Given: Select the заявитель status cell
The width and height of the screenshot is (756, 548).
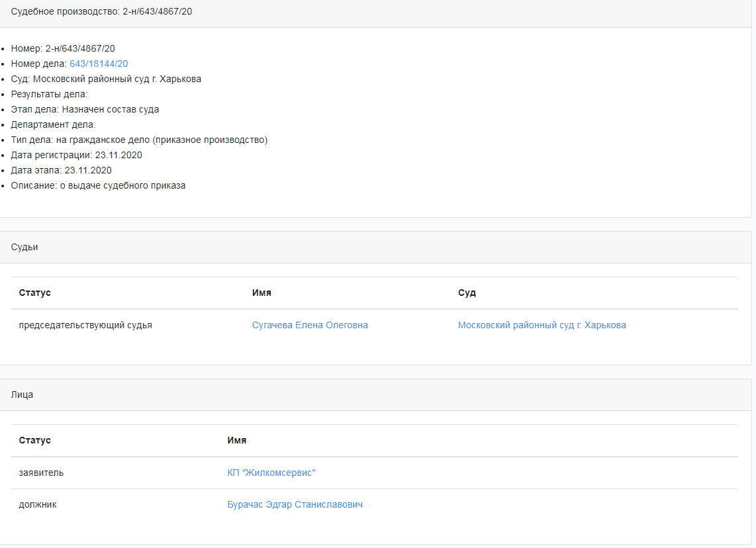Looking at the screenshot, I should click(41, 473).
